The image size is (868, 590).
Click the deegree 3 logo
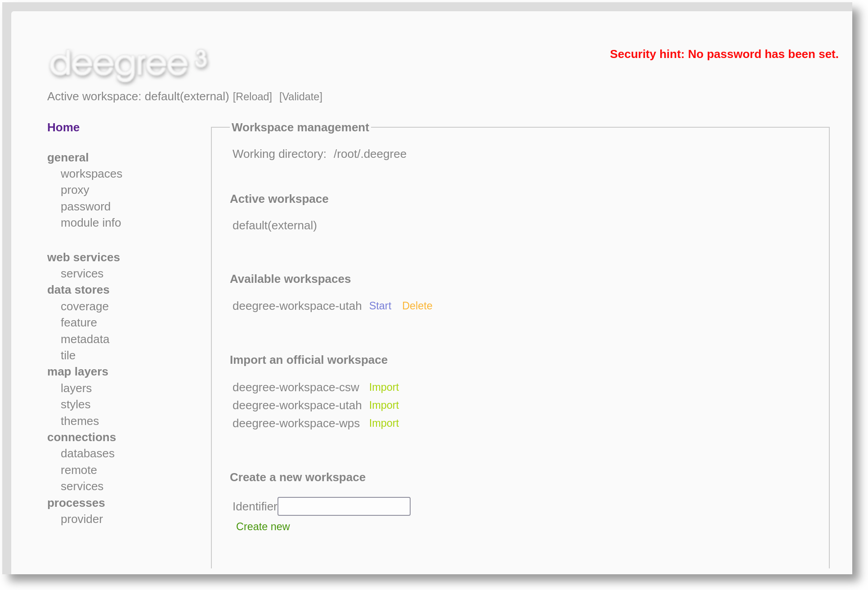128,64
